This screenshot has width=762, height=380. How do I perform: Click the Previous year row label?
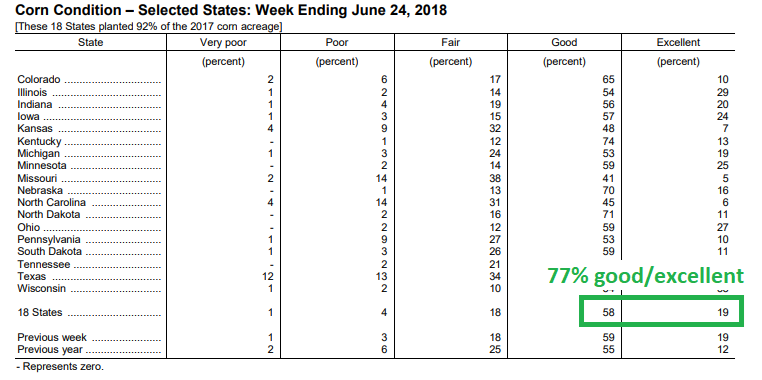pos(50,349)
